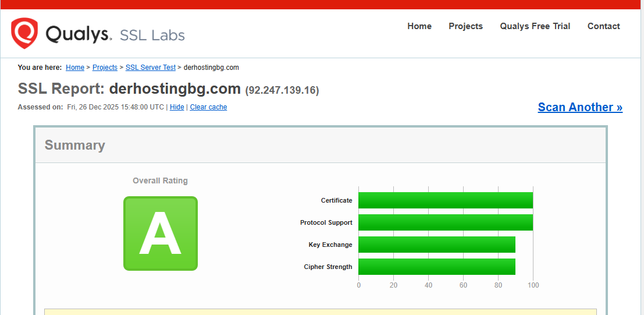
Task: Go to Qualys Free Trial page
Action: click(535, 26)
